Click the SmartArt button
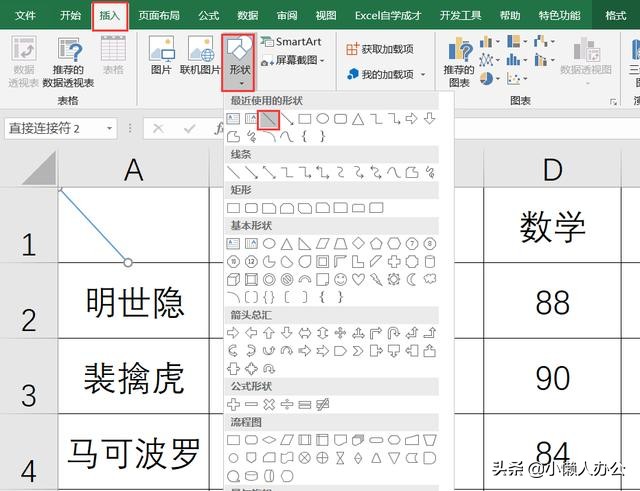Viewport: 640px width, 491px height. coord(291,42)
